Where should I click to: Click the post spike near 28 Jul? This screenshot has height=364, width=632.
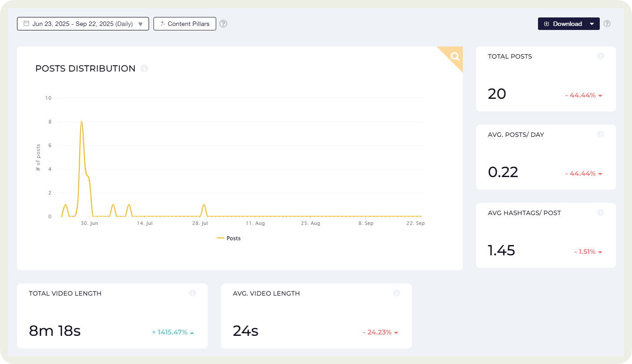[x=204, y=205]
